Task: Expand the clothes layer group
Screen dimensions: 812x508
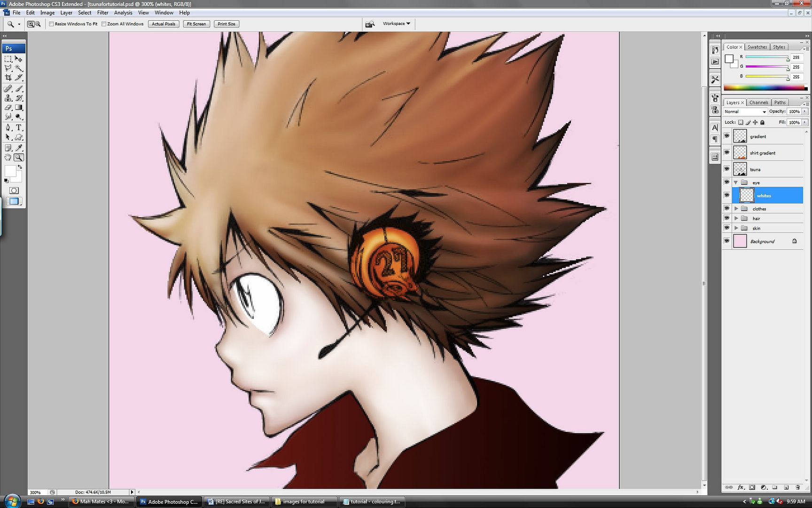Action: click(736, 208)
